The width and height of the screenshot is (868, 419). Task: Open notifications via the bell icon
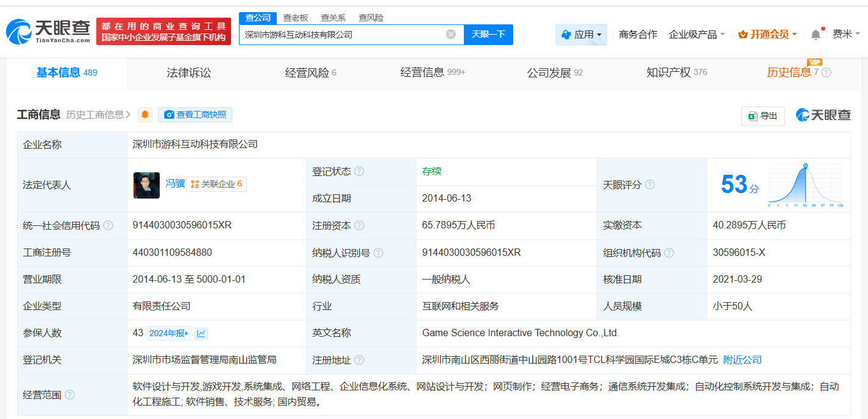coord(815,35)
